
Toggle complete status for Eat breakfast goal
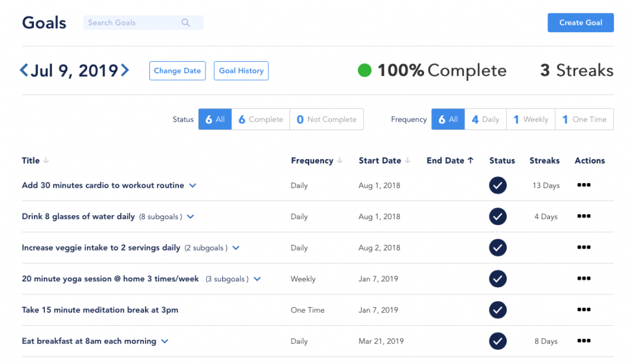tap(498, 341)
